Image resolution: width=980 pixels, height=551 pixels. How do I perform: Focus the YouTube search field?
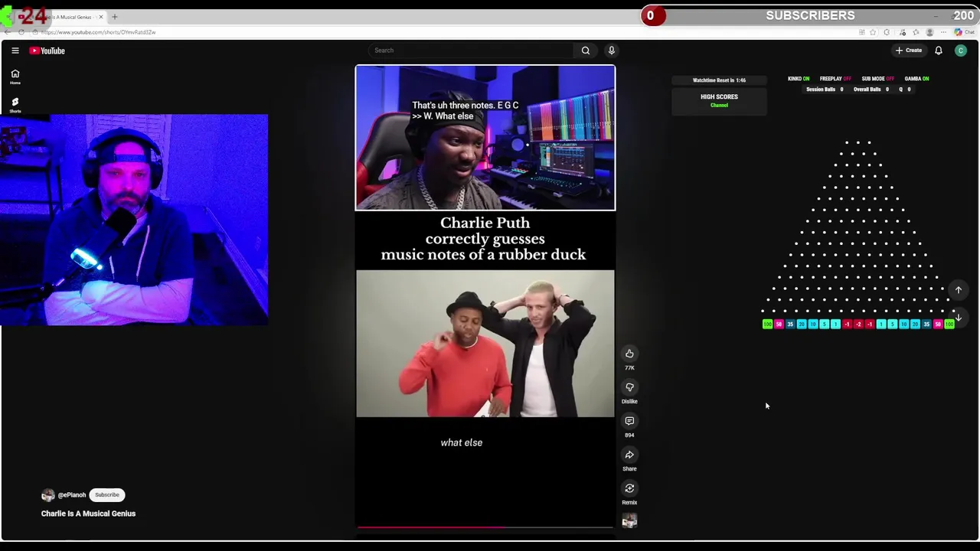(470, 51)
